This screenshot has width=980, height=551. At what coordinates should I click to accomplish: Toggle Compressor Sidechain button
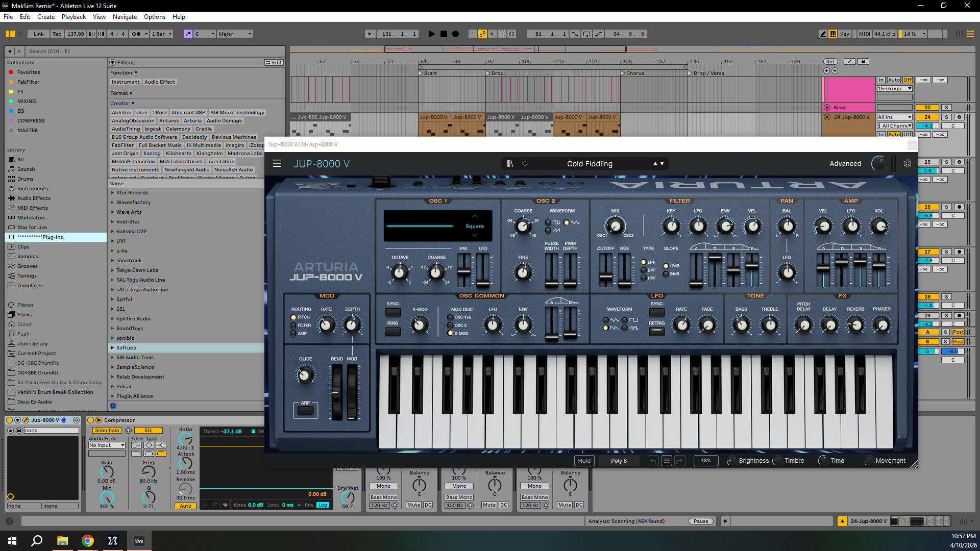tap(107, 431)
